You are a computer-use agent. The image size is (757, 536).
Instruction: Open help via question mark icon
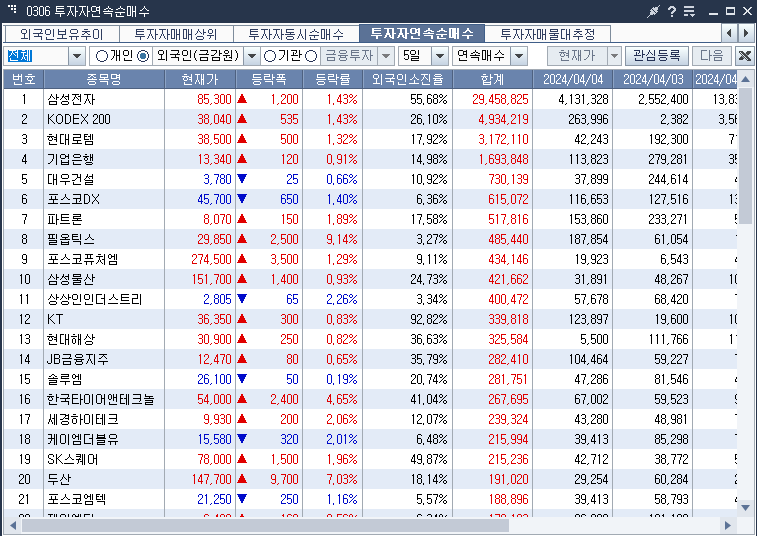(x=672, y=11)
